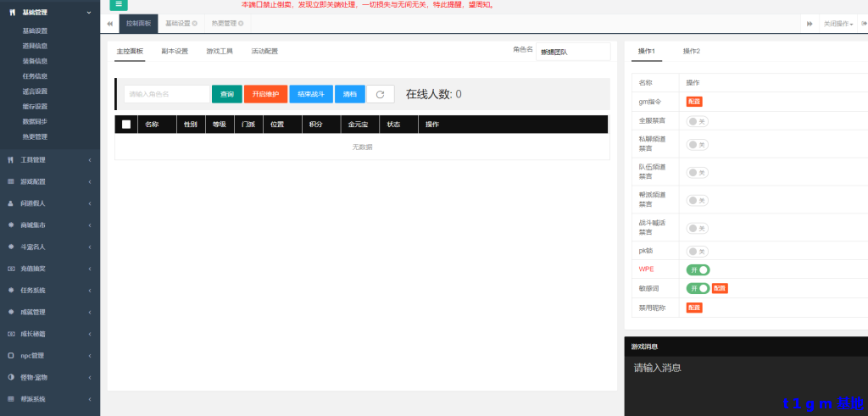This screenshot has height=416, width=868.
Task: Click the refresh icon button
Action: (x=381, y=94)
